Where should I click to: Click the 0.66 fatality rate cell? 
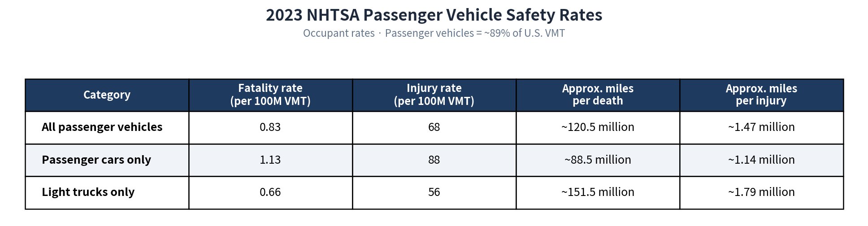(270, 192)
